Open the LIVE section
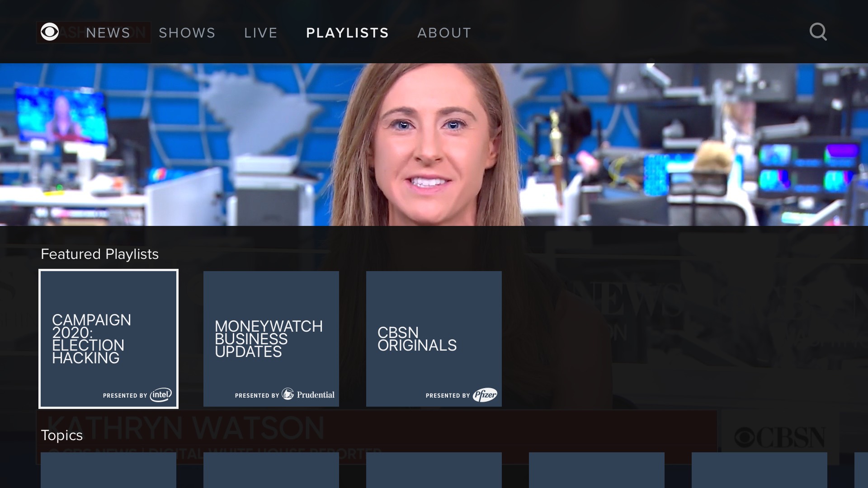The height and width of the screenshot is (488, 868). point(260,32)
